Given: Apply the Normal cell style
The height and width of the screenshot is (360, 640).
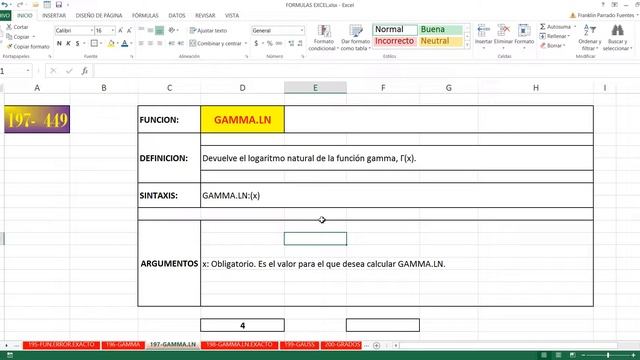Looking at the screenshot, I should pyautogui.click(x=395, y=30).
